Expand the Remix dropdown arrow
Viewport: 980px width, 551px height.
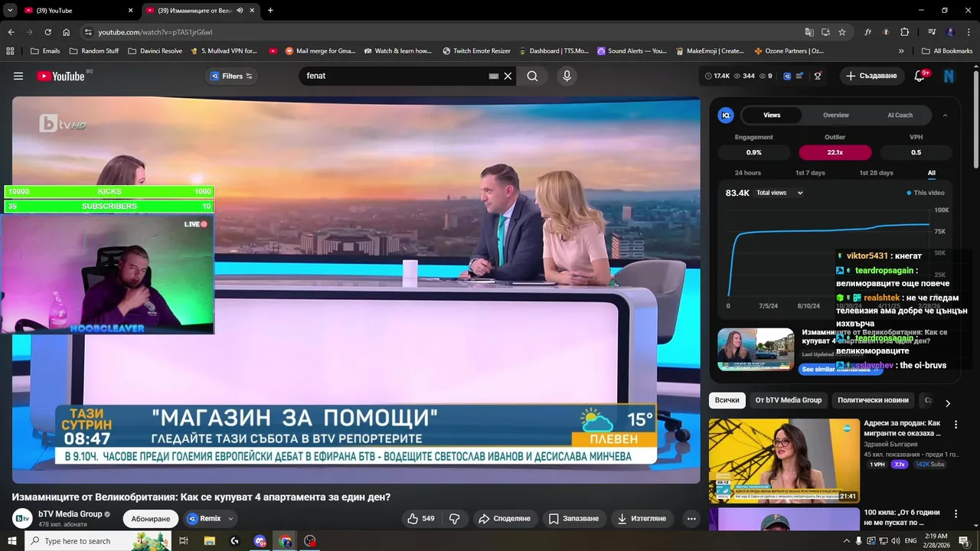pos(230,519)
